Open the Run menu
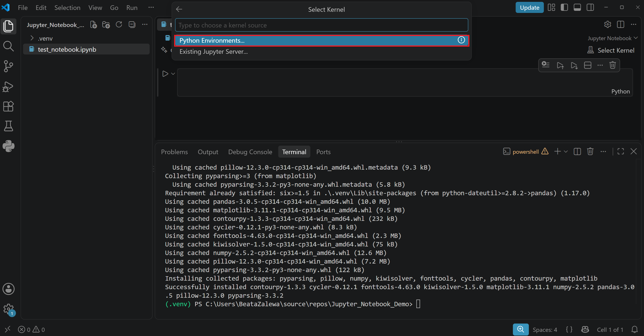This screenshot has width=644, height=336. tap(132, 8)
